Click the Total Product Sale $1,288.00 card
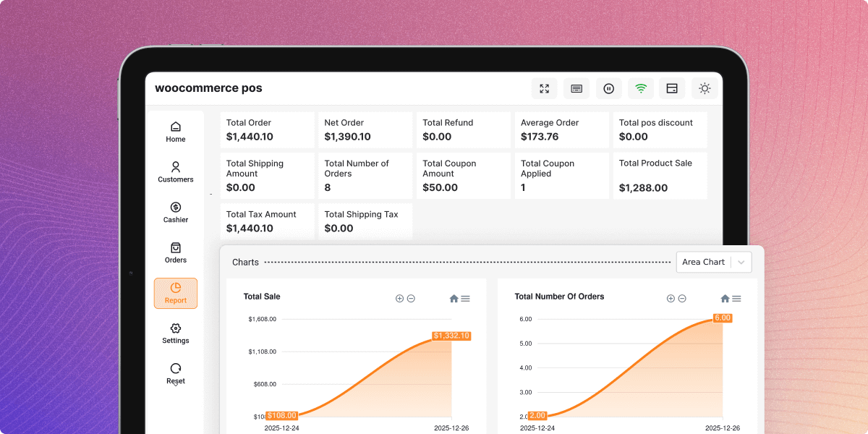 point(660,176)
